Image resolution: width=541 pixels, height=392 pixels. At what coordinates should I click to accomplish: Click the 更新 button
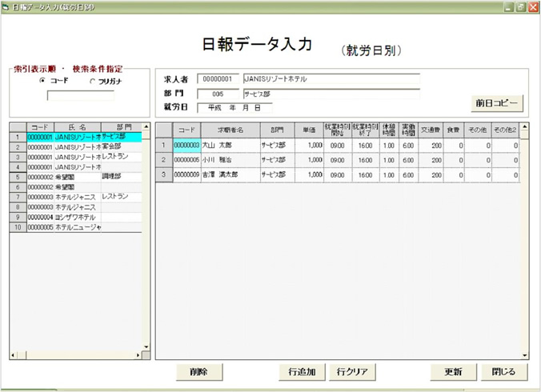454,372
